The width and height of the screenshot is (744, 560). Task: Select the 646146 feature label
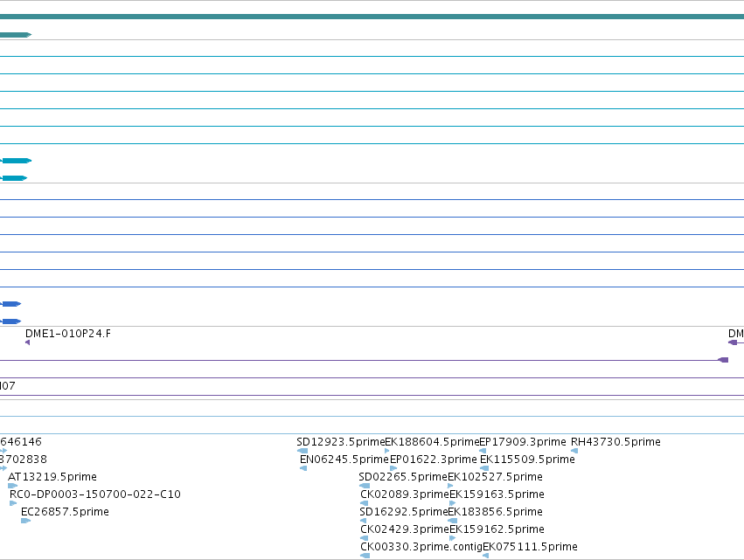pyautogui.click(x=21, y=442)
